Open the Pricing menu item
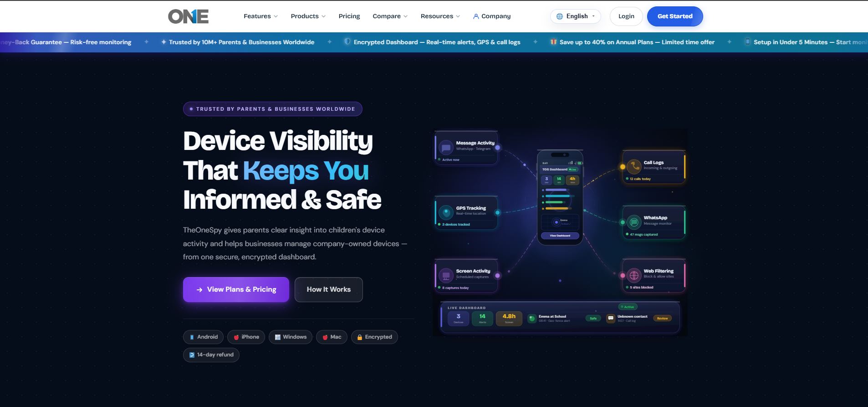Viewport: 868px width, 407px height. pos(349,16)
